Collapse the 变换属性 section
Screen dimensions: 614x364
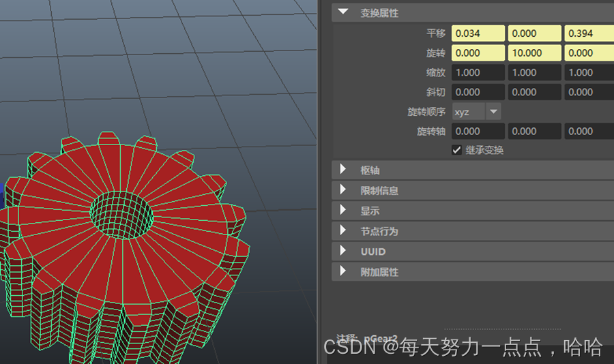(x=343, y=12)
